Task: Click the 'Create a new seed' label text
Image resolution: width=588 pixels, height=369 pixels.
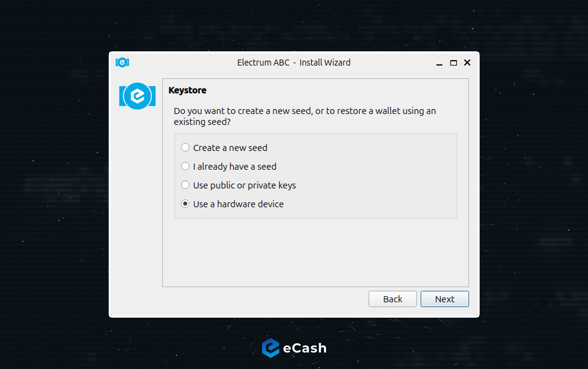Action: (x=230, y=148)
